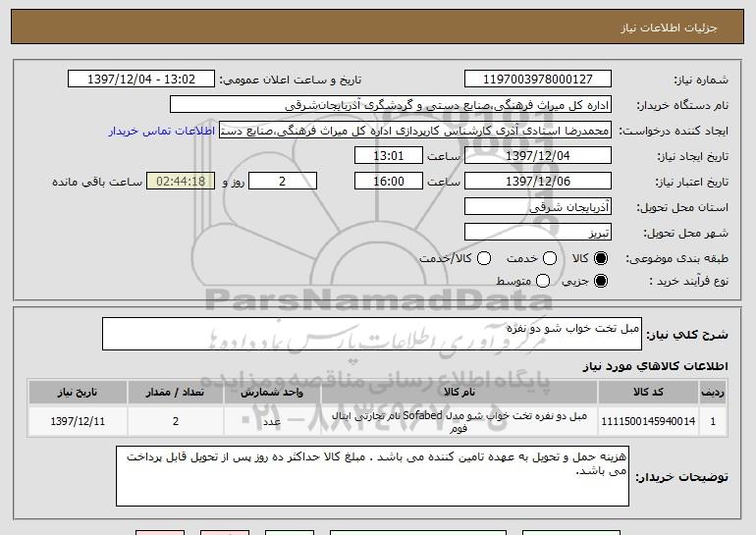The height and width of the screenshot is (535, 756).
Task: Click the توضیحات خریدار label
Action: [x=681, y=477]
